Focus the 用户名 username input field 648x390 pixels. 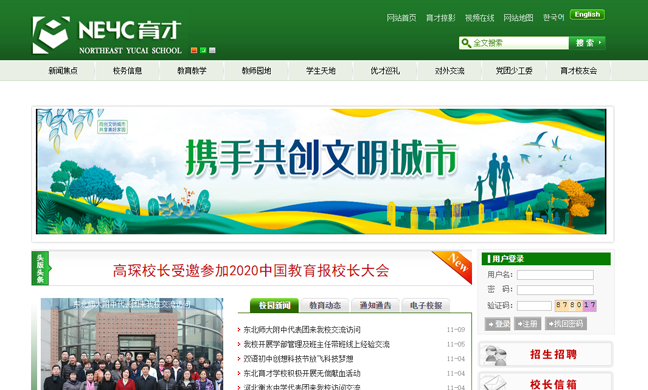(x=555, y=275)
